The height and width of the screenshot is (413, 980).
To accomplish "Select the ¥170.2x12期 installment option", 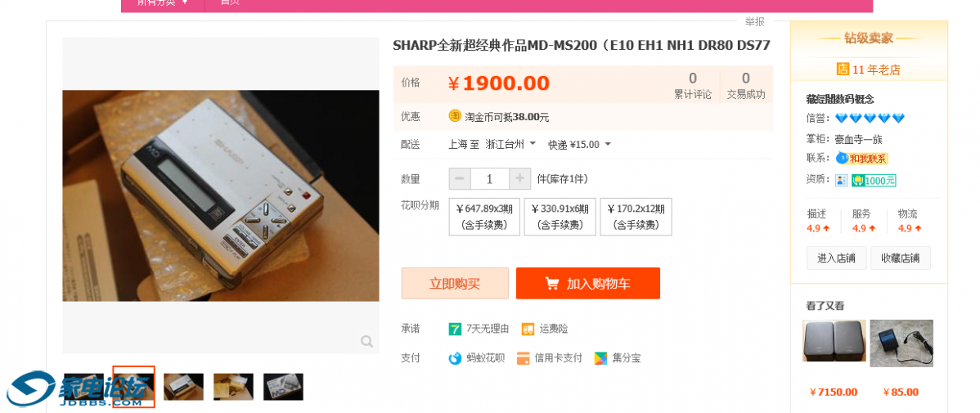I will coord(636,217).
